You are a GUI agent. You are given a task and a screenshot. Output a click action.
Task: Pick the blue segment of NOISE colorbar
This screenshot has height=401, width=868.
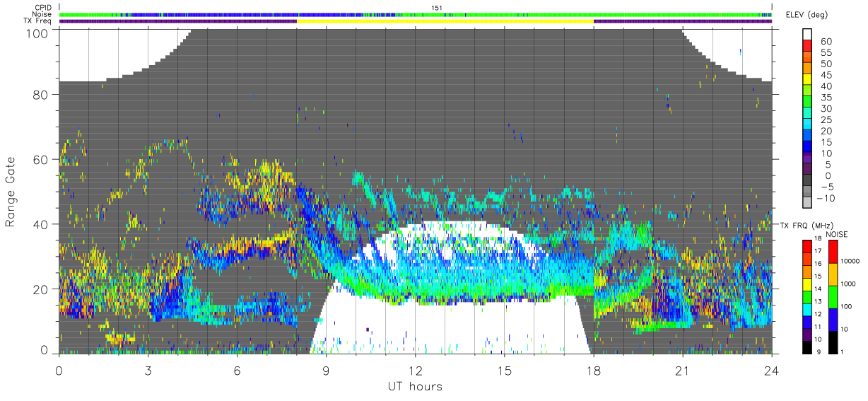pyautogui.click(x=832, y=319)
